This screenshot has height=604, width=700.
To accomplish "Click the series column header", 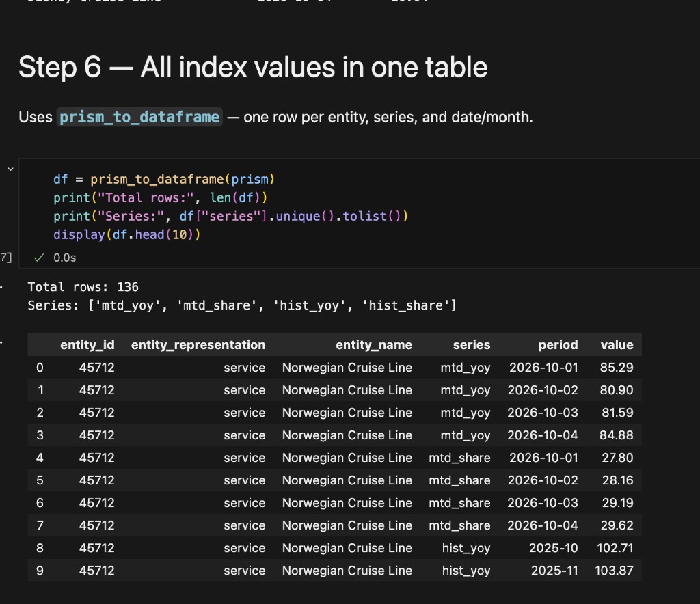I will tap(472, 345).
